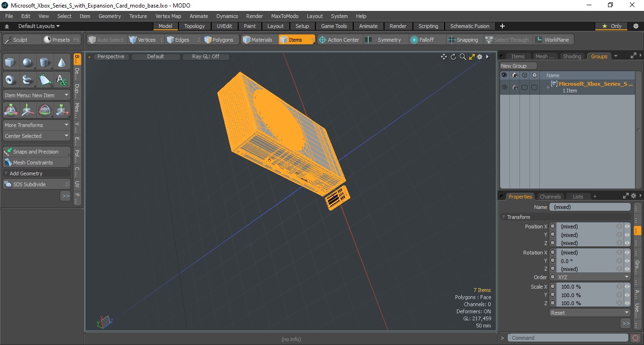Screen dimensions: 644x345
Task: Click the SDS Subdivide button
Action: 36,184
